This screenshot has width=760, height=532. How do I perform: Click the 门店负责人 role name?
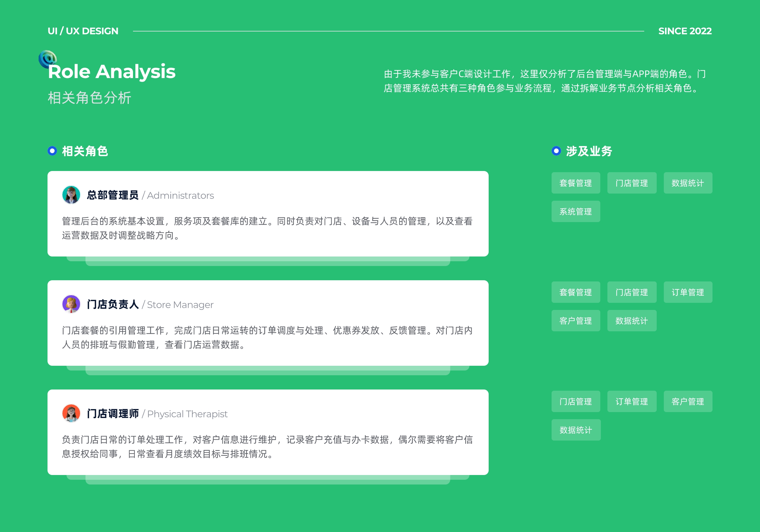coord(113,304)
